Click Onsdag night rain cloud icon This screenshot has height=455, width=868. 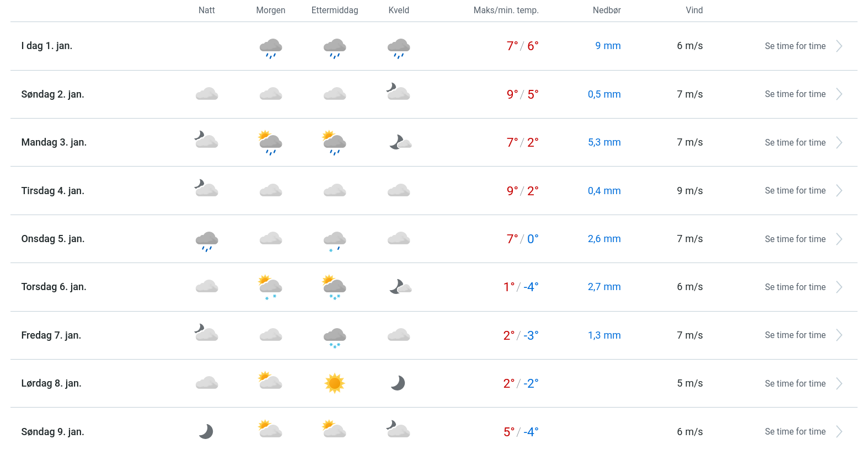pyautogui.click(x=207, y=240)
